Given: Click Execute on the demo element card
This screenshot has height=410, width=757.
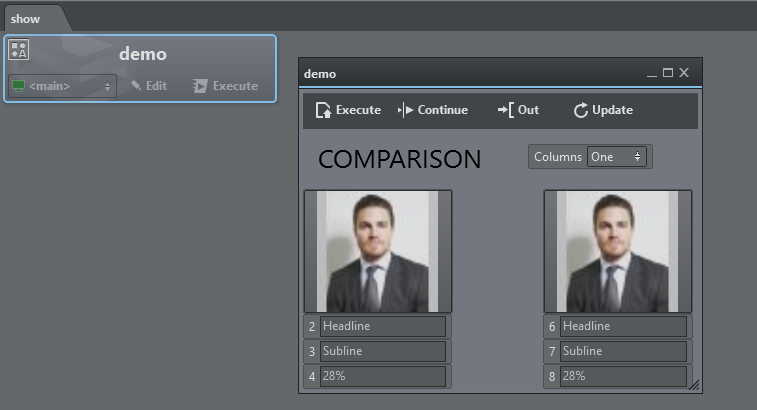Looking at the screenshot, I should click(225, 86).
